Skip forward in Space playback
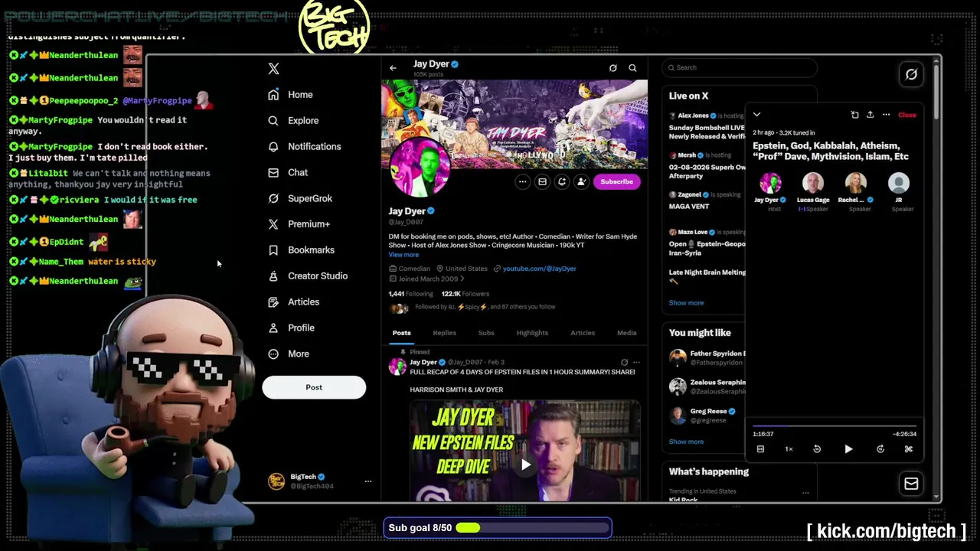Image resolution: width=980 pixels, height=551 pixels. [x=880, y=450]
